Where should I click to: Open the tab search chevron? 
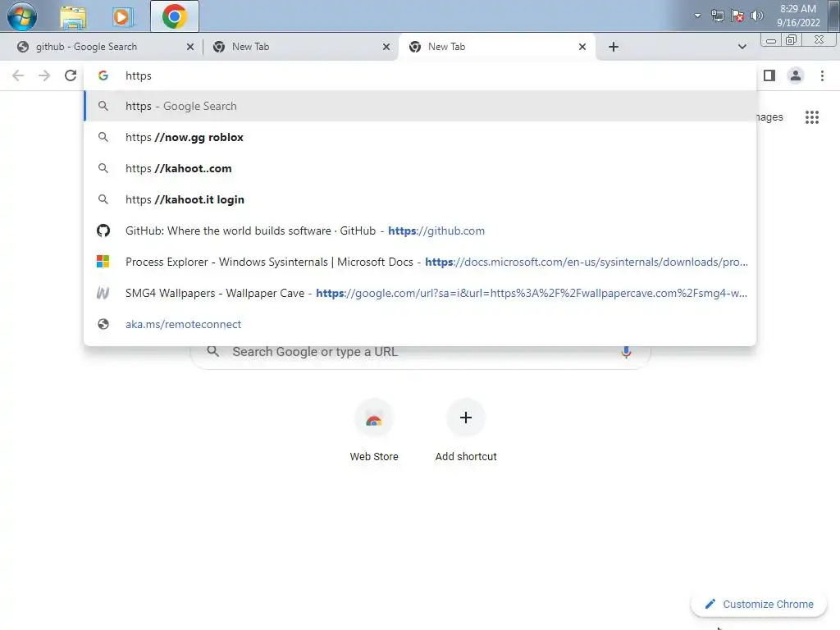pyautogui.click(x=742, y=47)
